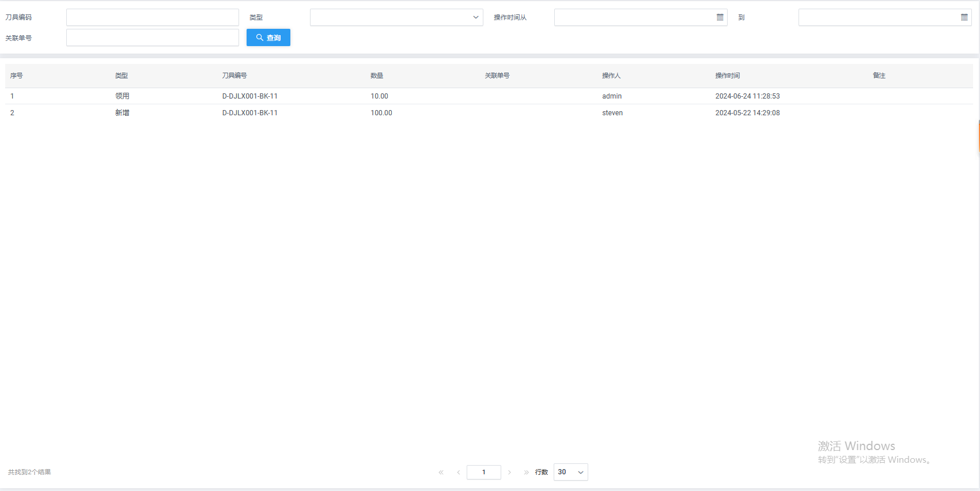Viewport: 980px width, 491px height.
Task: Click into the 关联单号 filter text box
Action: pyautogui.click(x=152, y=38)
